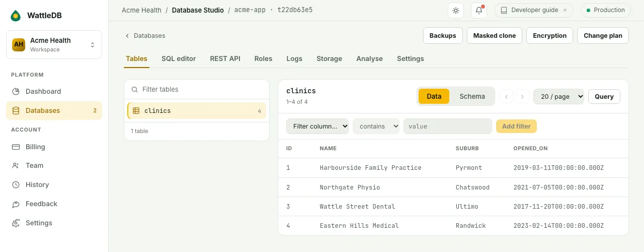The width and height of the screenshot is (644, 252).
Task: Click Wattle Street Dental cell
Action: tap(357, 207)
